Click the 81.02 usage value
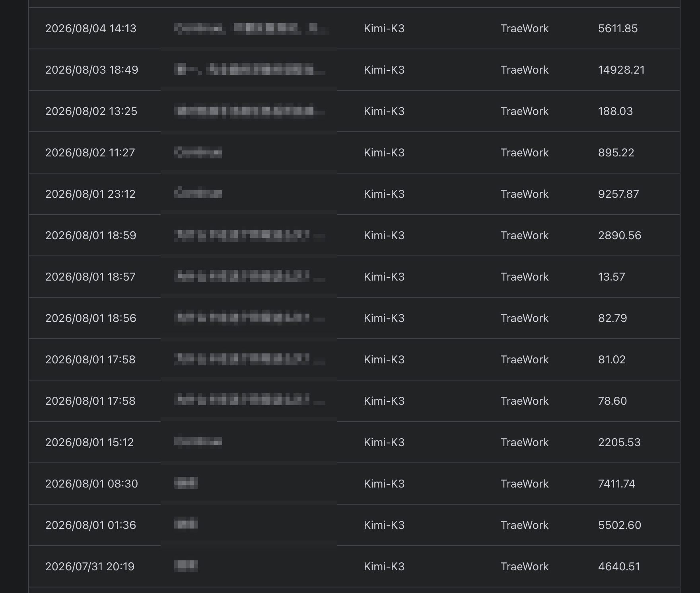 pos(612,360)
